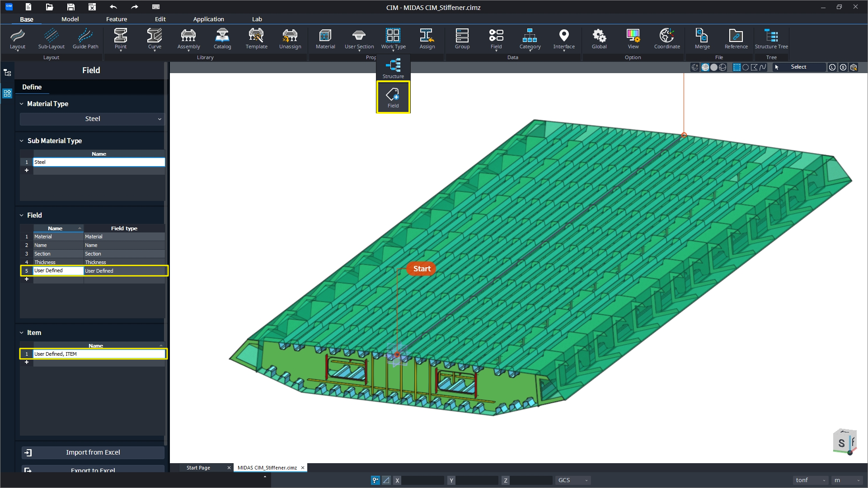Image resolution: width=868 pixels, height=488 pixels.
Task: Enable circle selection mode
Action: [x=746, y=67]
